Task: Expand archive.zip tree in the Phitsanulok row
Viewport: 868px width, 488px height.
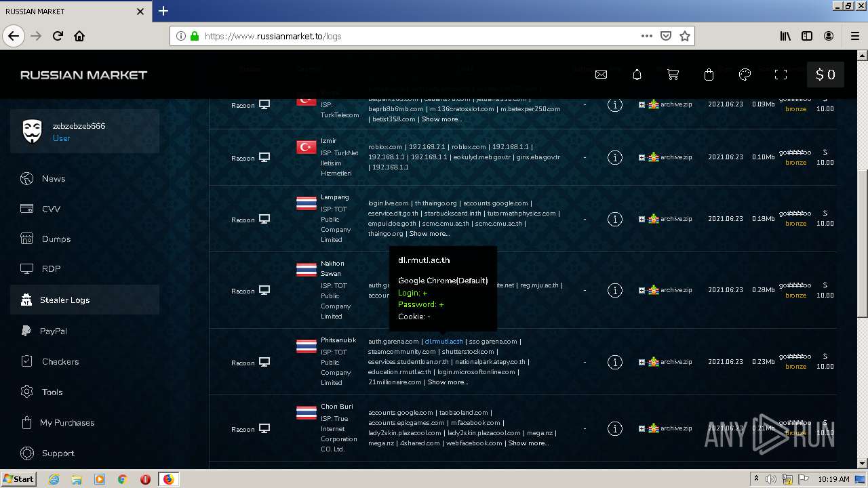Action: (642, 362)
